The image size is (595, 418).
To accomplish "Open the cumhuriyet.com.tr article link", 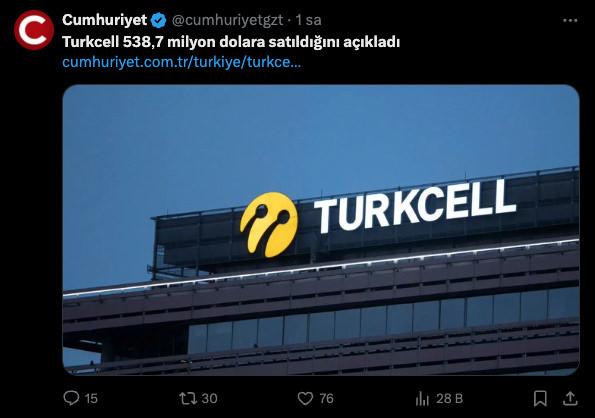I will click(x=181, y=62).
